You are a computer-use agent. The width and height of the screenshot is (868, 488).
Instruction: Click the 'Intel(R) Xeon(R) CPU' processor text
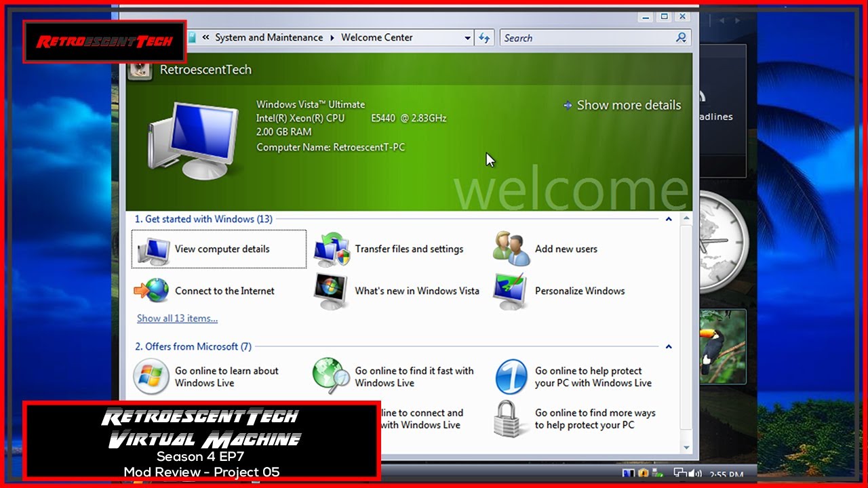(x=300, y=118)
